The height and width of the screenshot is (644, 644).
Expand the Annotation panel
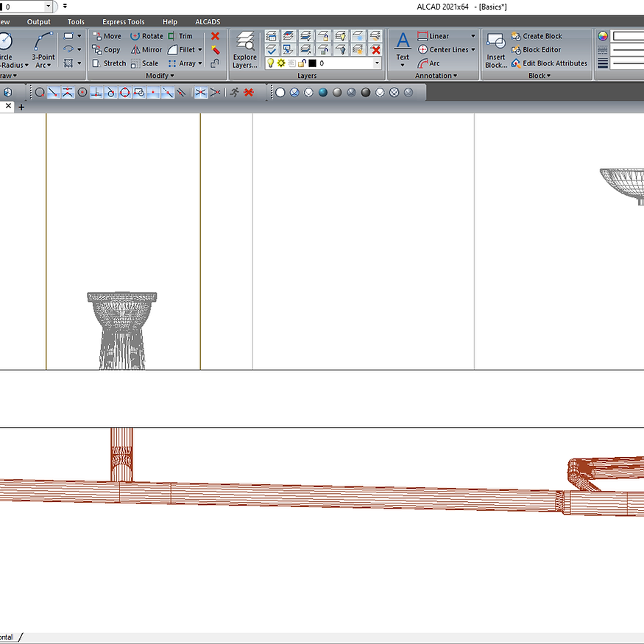436,76
